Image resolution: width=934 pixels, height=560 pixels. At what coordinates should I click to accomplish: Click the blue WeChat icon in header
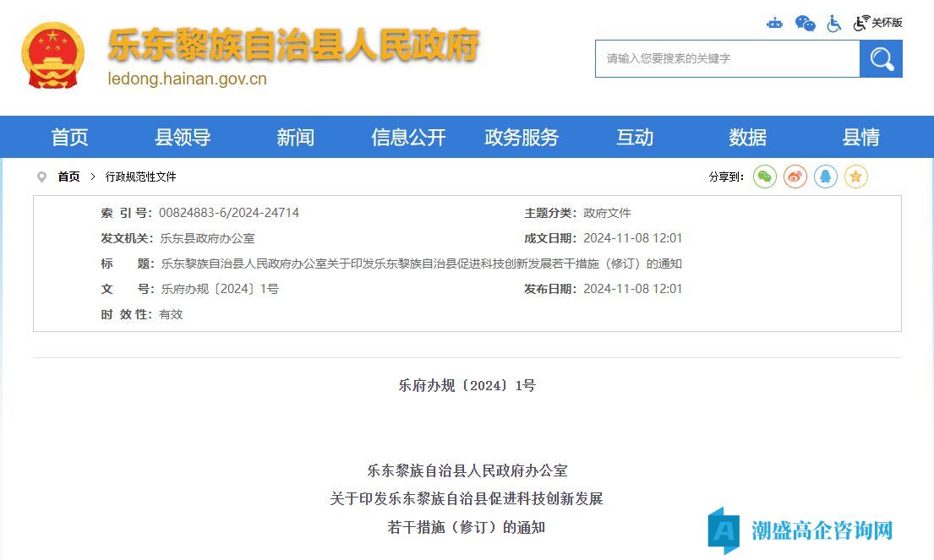(x=806, y=24)
